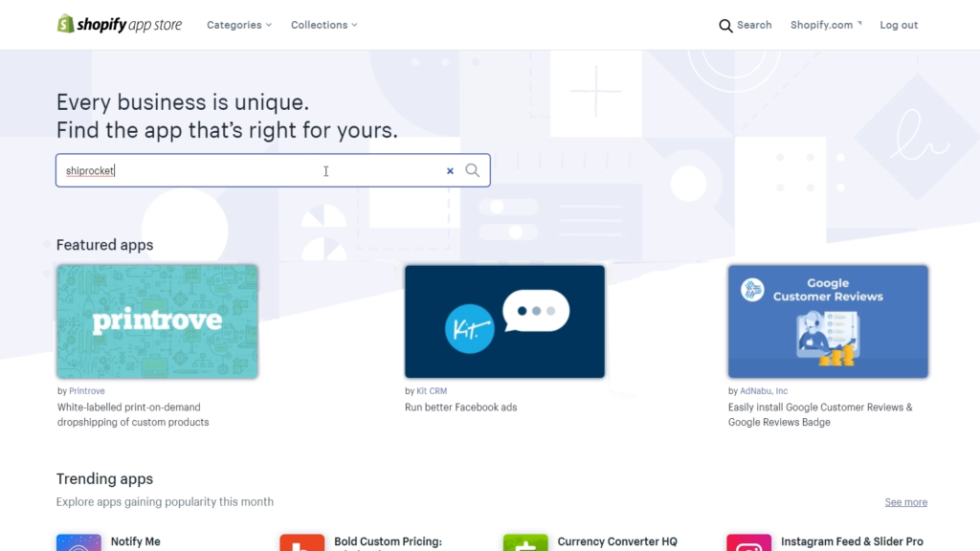Image resolution: width=980 pixels, height=551 pixels.
Task: Click 'Easily install Google Customer Reviews' description
Action: point(820,415)
